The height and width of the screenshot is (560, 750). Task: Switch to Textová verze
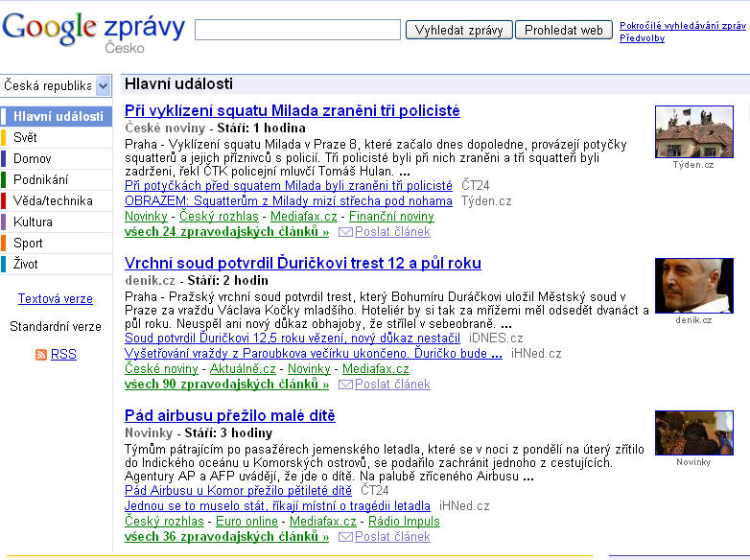coord(56,299)
